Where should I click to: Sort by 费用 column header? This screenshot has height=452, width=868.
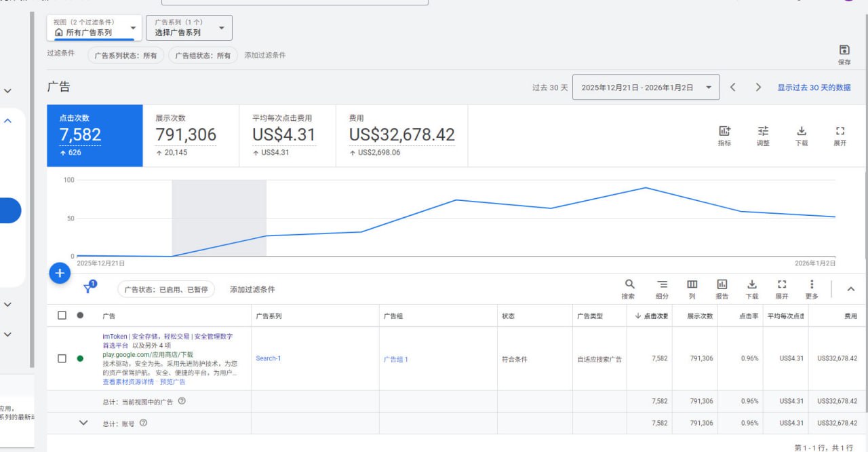coord(850,316)
